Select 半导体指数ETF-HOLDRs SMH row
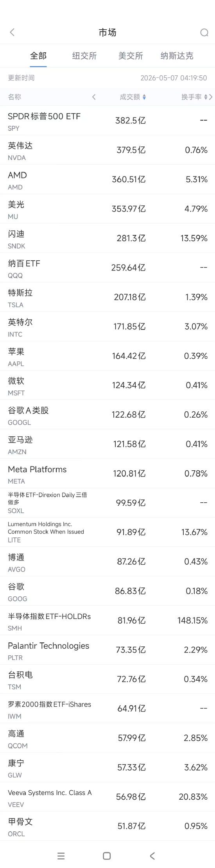This screenshot has height=868, width=215. (x=107, y=621)
